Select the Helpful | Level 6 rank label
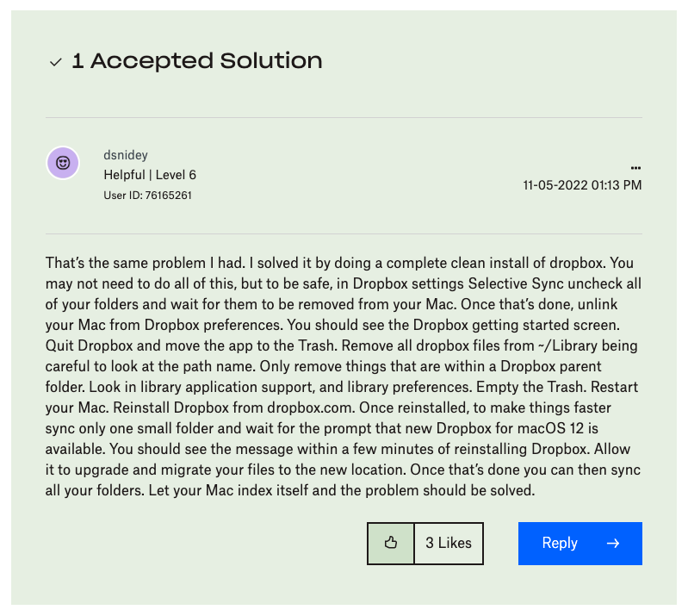 (150, 175)
